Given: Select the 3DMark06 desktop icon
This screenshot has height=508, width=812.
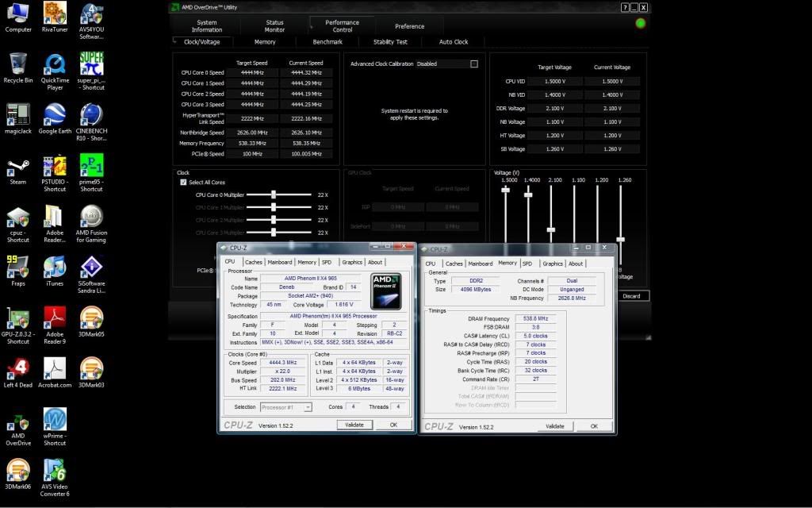Looking at the screenshot, I should 18,474.
